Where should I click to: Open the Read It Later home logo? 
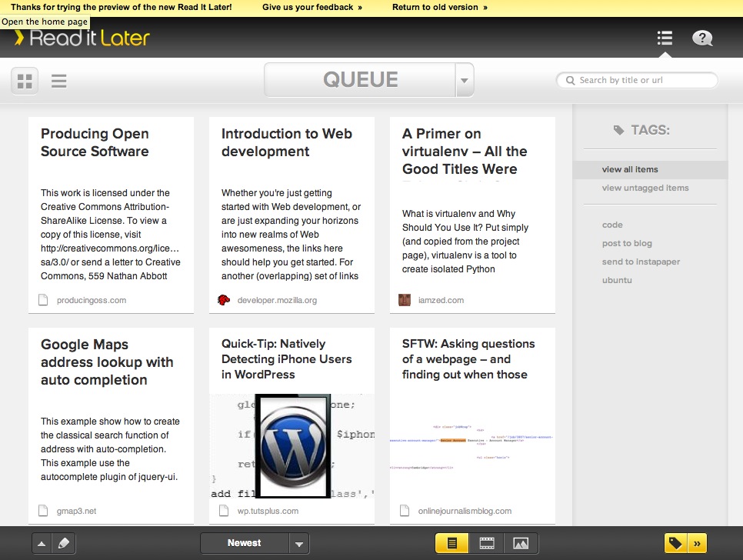tap(82, 38)
